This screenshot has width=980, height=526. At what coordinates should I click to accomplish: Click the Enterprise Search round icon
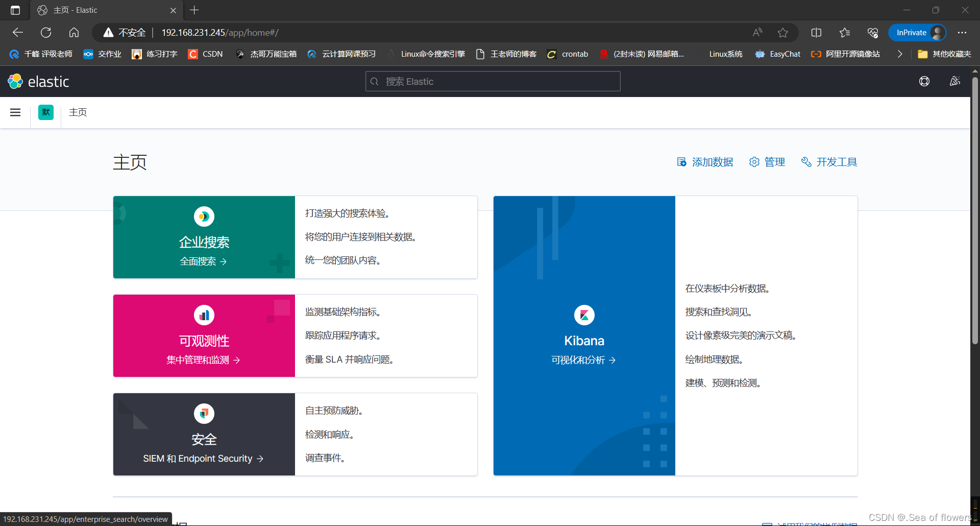click(204, 217)
